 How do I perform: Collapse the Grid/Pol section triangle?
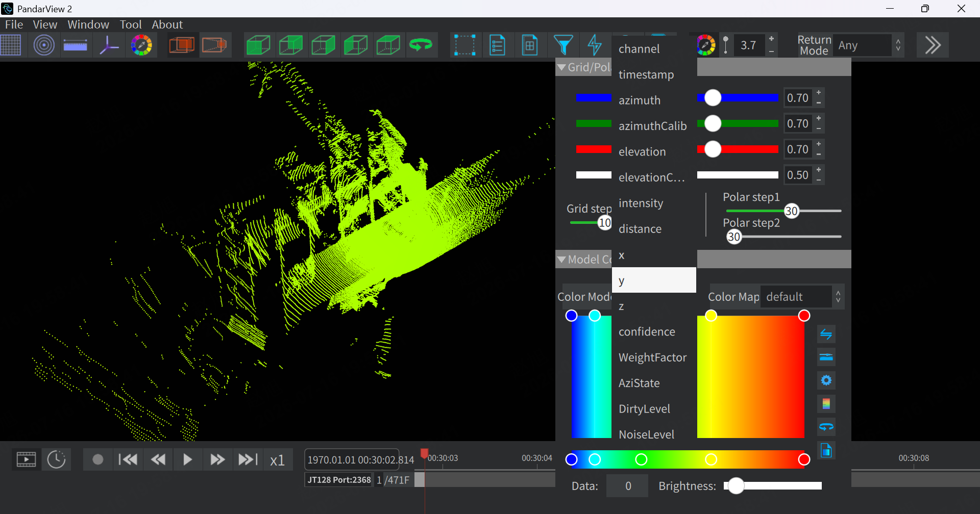pos(561,67)
